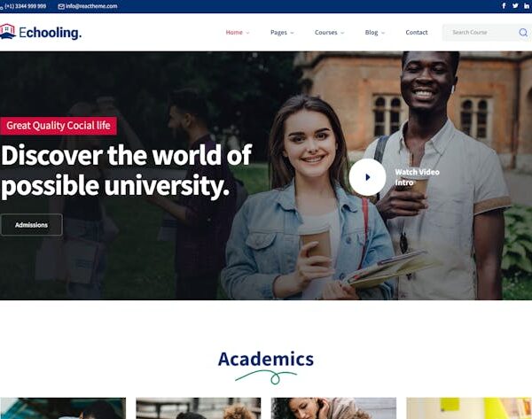The image size is (532, 419).
Task: Expand the Courses dropdown arrow
Action: 342,33
